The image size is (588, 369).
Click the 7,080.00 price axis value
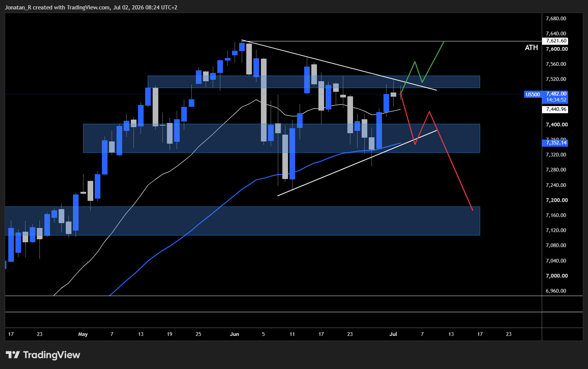556,245
